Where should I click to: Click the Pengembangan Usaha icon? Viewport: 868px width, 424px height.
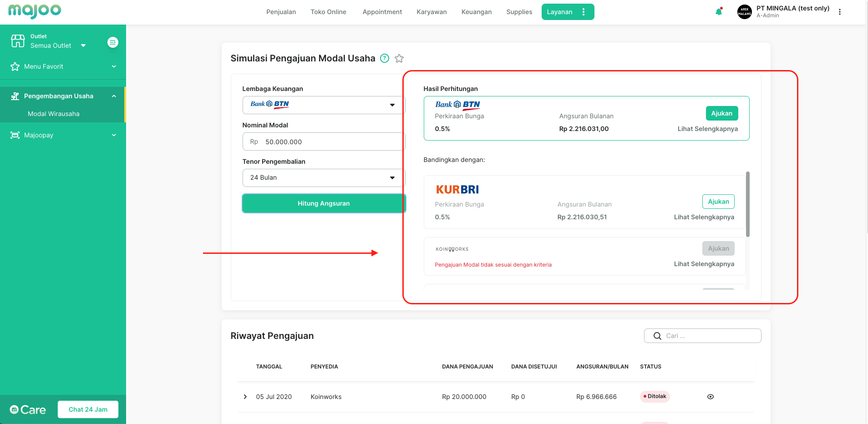tap(15, 96)
